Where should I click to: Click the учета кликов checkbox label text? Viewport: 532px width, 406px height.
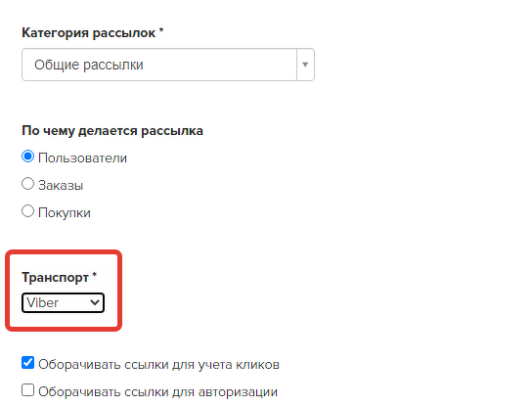click(158, 365)
